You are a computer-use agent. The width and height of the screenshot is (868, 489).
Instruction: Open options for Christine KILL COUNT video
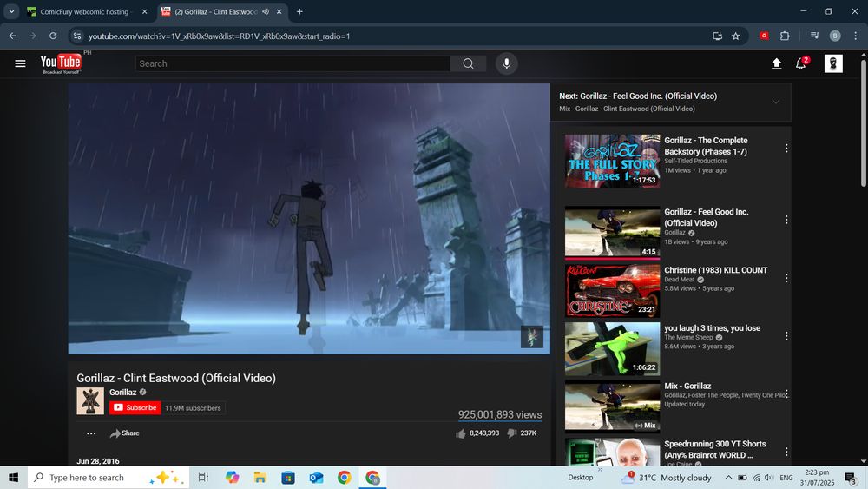(786, 278)
